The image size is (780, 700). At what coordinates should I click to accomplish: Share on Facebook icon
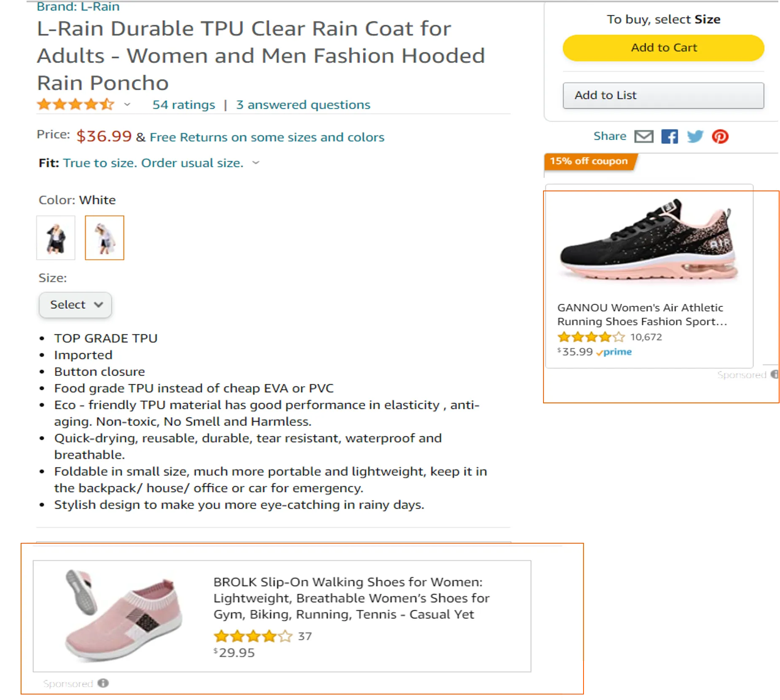click(670, 137)
